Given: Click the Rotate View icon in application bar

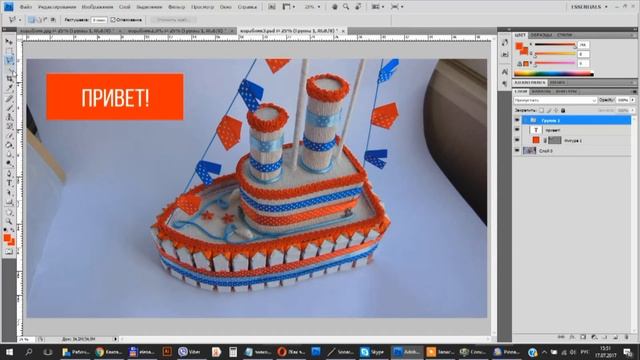Looking at the screenshot, I should pyautogui.click(x=358, y=7).
